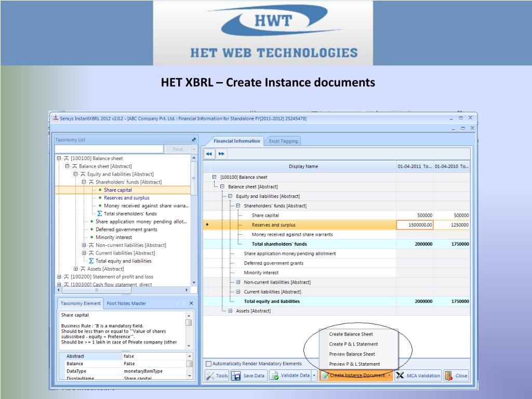Close the Taxonomy Element panel
Viewport: 532px width, 399px height.
[x=191, y=303]
